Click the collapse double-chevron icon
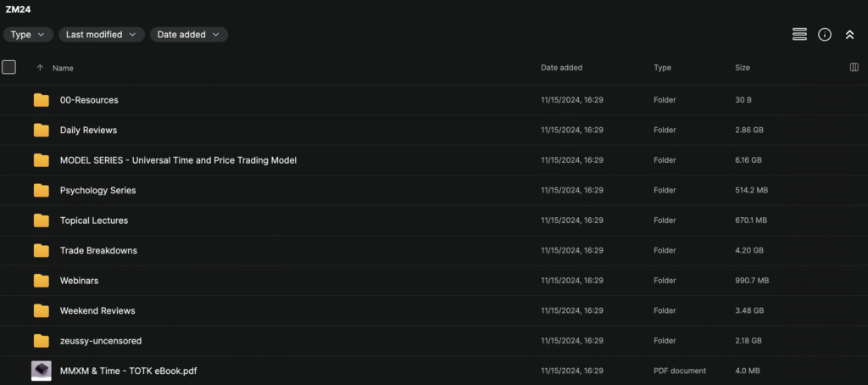The height and width of the screenshot is (385, 868). [849, 35]
